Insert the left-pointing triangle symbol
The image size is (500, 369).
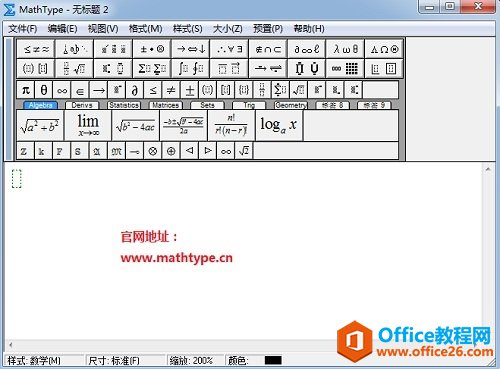(x=189, y=151)
